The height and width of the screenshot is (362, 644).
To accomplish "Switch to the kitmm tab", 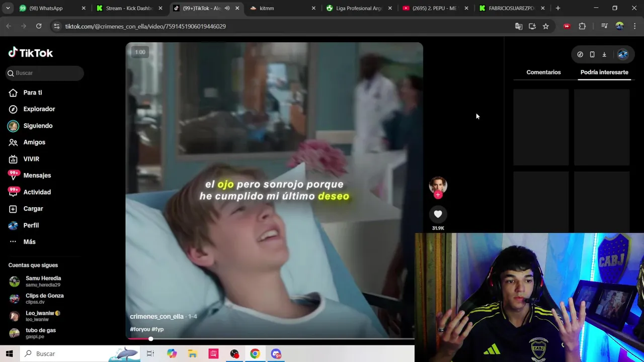I will coord(282,8).
